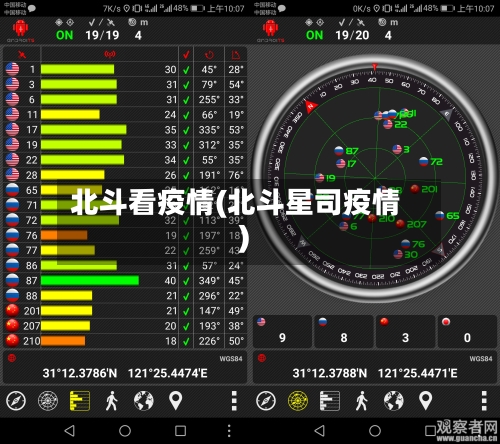500x444 pixels.
Task: Tap Android recents square on left screen
Action: click(x=180, y=431)
